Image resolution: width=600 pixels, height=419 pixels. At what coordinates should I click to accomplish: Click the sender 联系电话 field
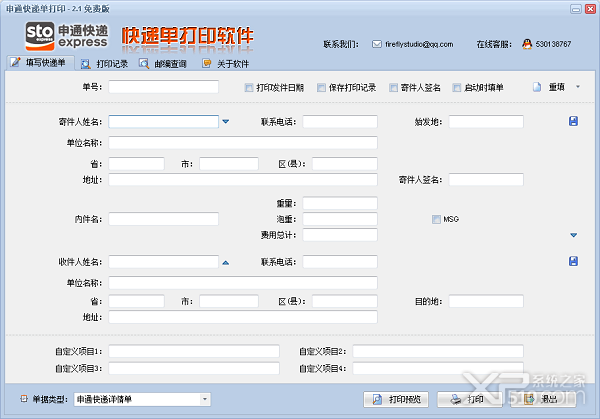tap(340, 122)
